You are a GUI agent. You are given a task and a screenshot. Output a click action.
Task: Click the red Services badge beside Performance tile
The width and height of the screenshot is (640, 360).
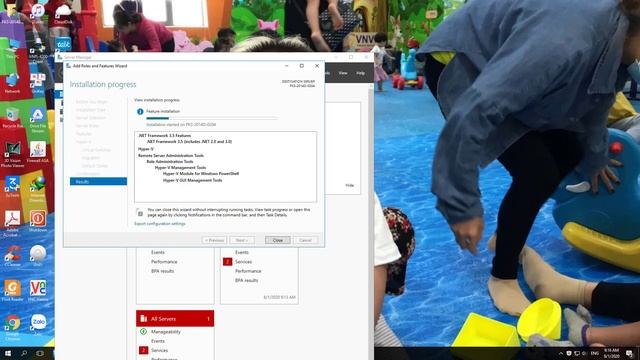tap(227, 262)
